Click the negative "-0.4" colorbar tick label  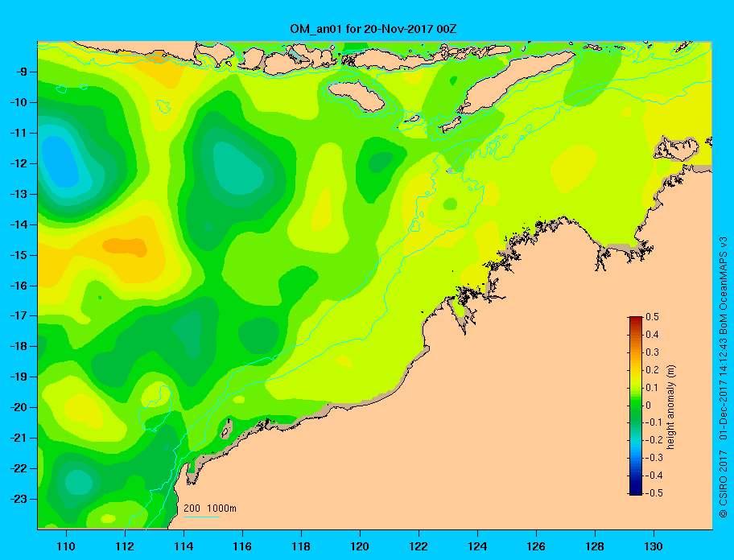tap(654, 476)
